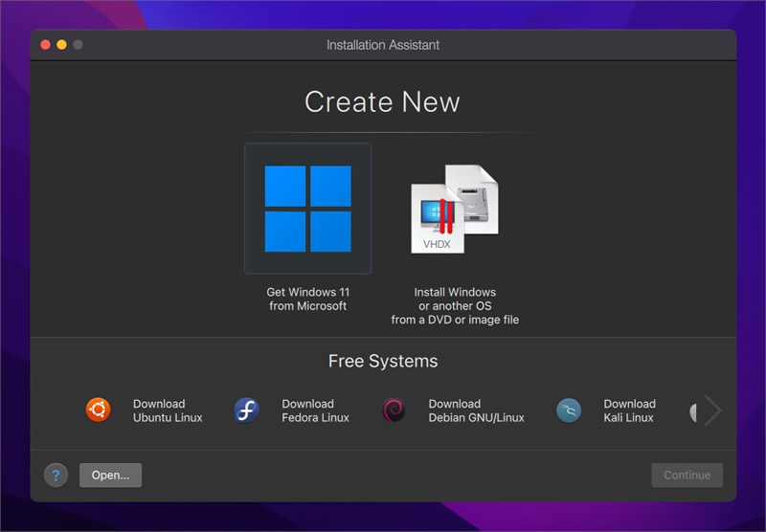Image resolution: width=766 pixels, height=532 pixels.
Task: Click the Kali Linux dragon logo
Action: click(x=569, y=410)
